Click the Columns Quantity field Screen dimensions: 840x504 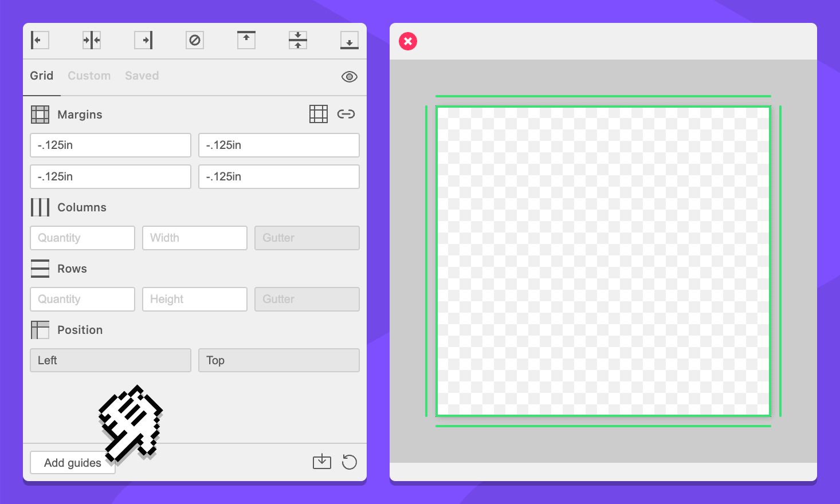coord(83,238)
